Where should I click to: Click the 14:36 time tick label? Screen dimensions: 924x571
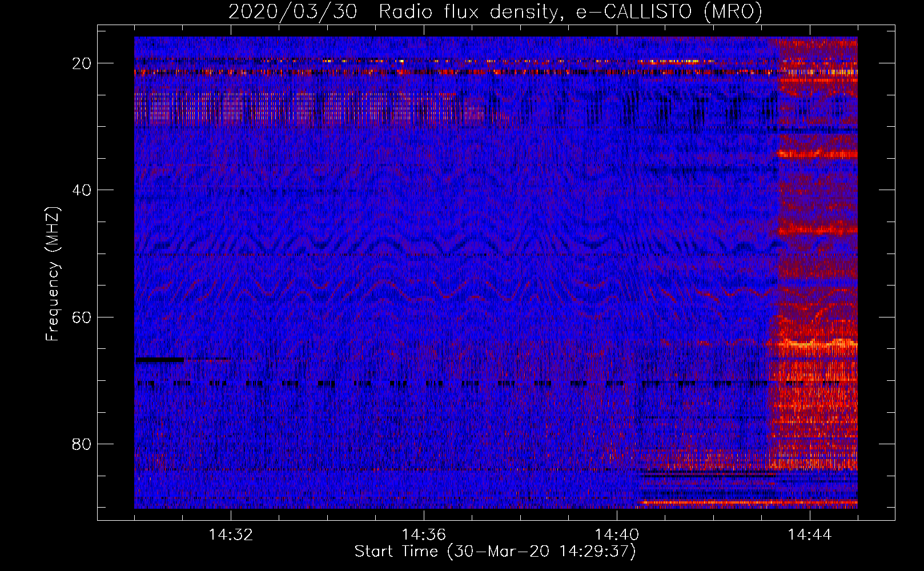(424, 535)
